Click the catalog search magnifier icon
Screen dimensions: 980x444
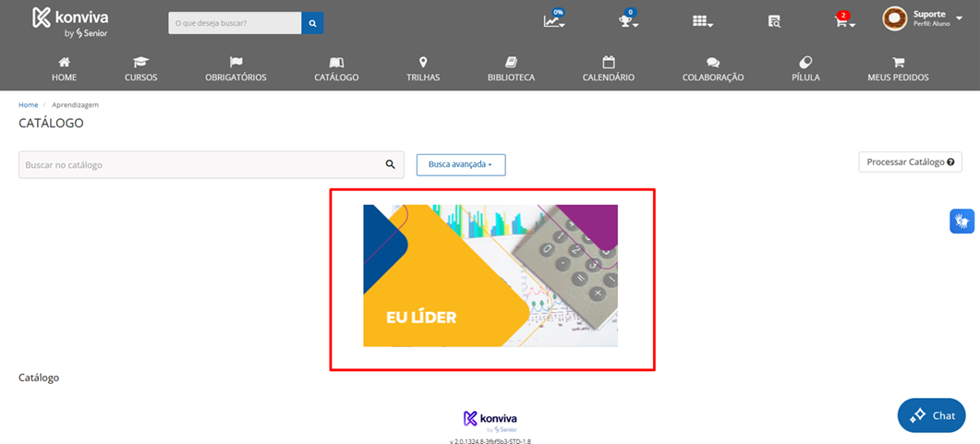[390, 165]
